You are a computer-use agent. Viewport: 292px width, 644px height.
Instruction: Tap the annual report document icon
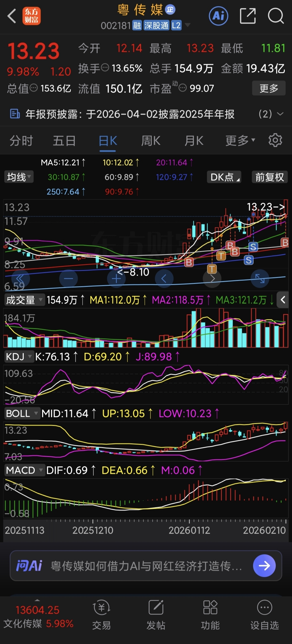[15, 114]
